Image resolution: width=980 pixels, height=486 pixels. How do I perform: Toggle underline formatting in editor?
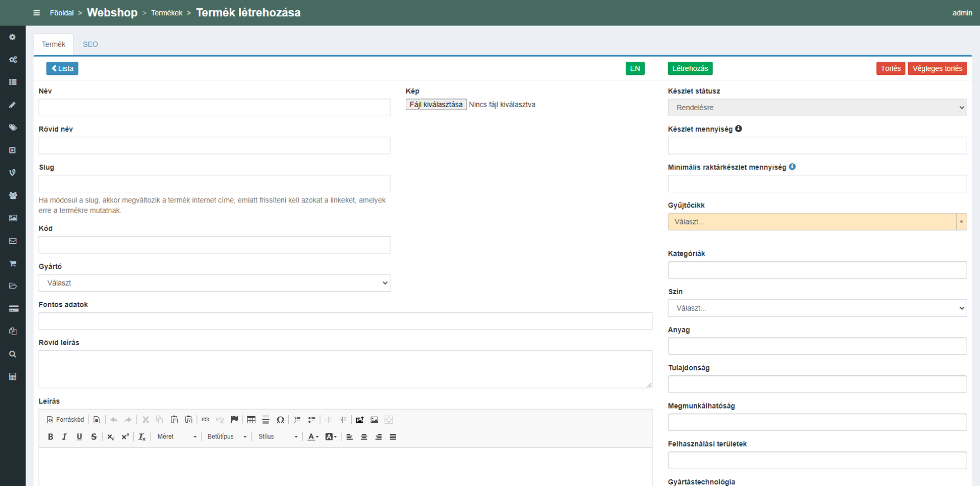(79, 437)
